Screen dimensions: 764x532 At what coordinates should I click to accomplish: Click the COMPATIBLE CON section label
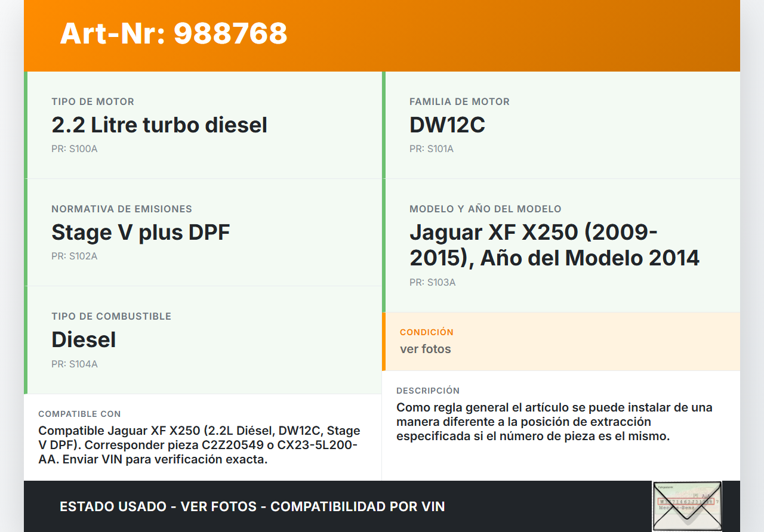(79, 414)
